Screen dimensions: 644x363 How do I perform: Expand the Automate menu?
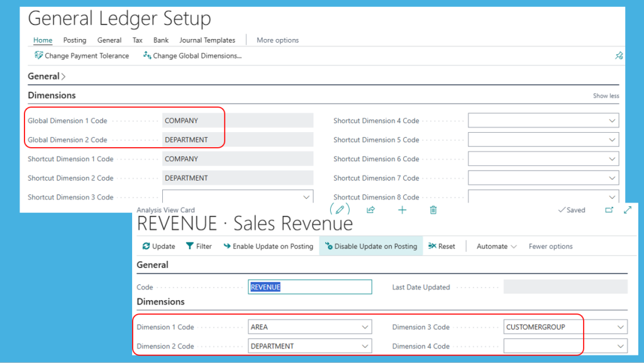click(x=497, y=247)
